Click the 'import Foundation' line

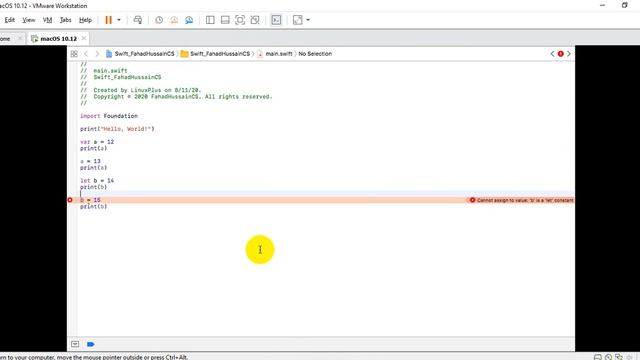(x=109, y=116)
